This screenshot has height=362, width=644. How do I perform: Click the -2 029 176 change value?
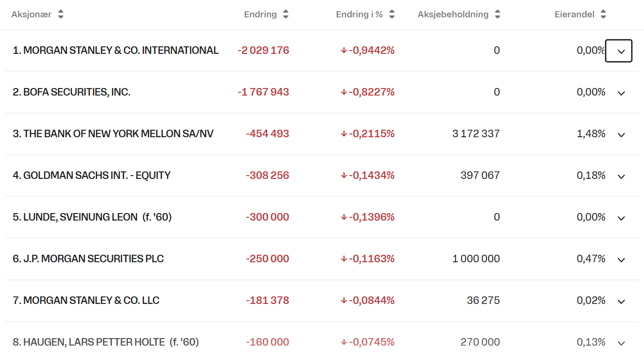coord(263,51)
